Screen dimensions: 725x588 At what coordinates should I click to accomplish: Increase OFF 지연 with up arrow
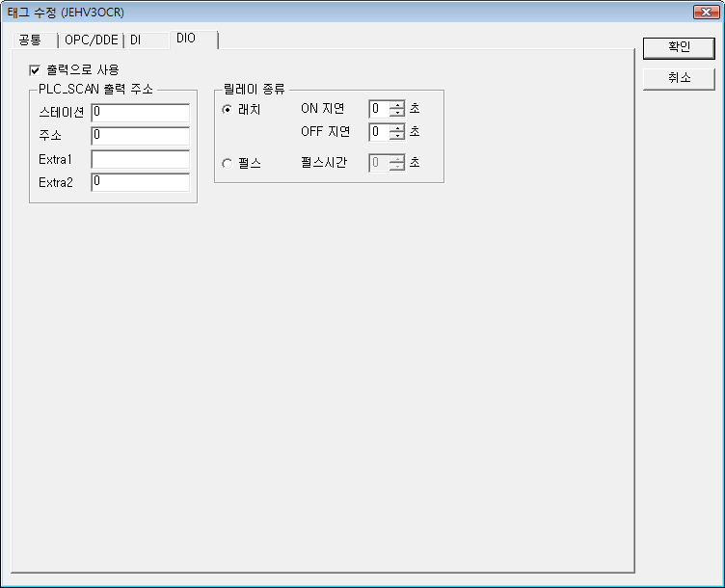396,128
